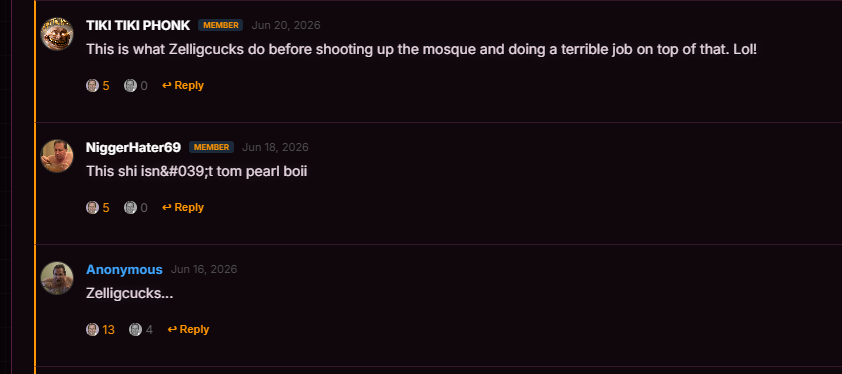The width and height of the screenshot is (842, 374).
Task: Reply to the Jun 18 comment
Action: (x=183, y=207)
